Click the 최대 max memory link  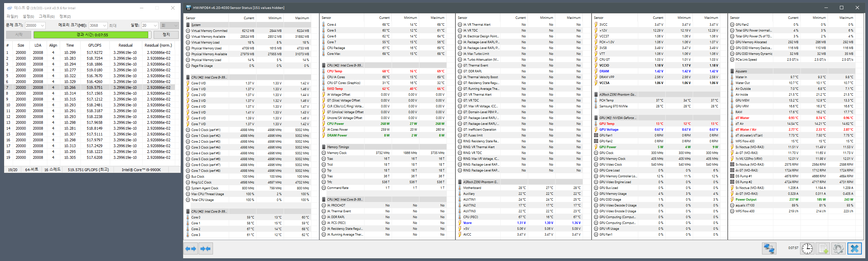click(x=113, y=26)
